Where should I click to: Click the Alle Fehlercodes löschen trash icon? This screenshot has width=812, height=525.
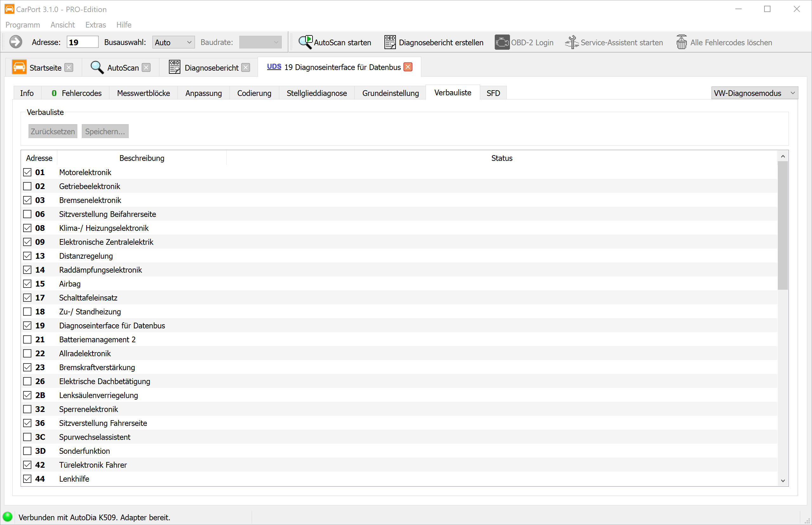681,42
